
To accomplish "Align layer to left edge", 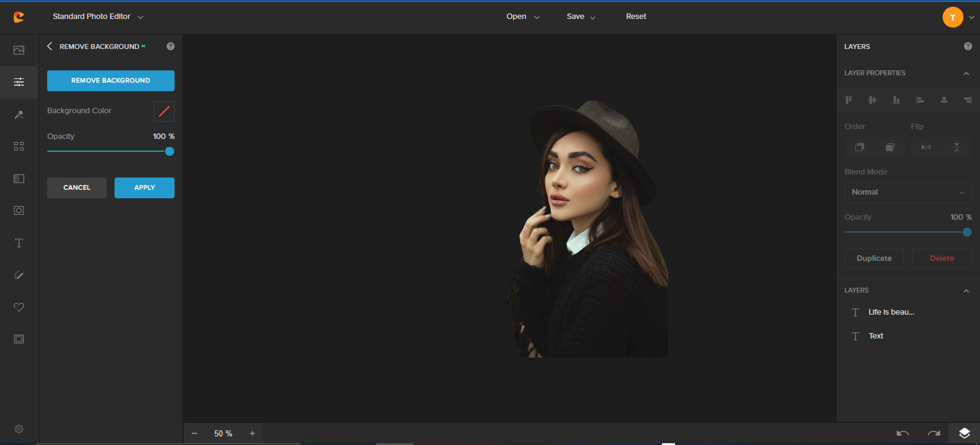I will (x=920, y=100).
